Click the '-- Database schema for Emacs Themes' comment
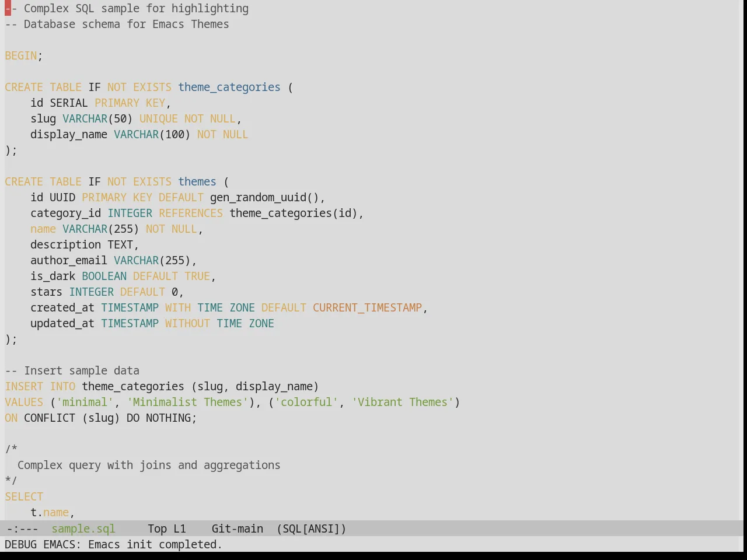This screenshot has width=747, height=560. [117, 24]
